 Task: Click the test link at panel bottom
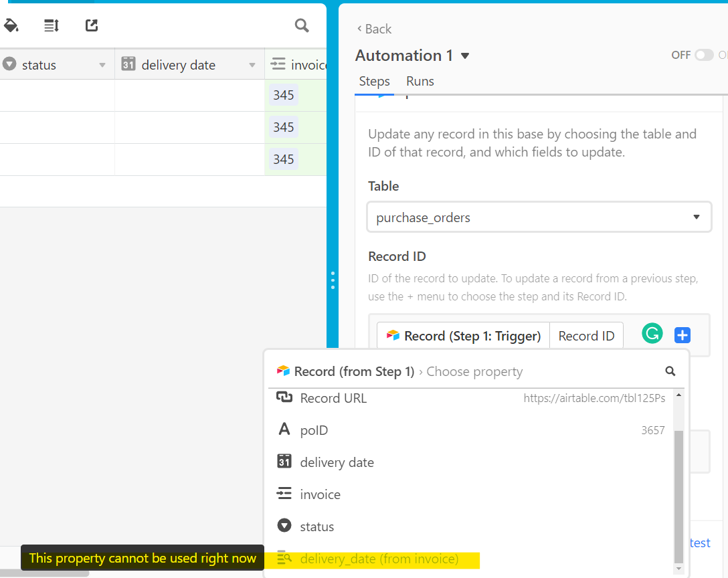(x=700, y=543)
